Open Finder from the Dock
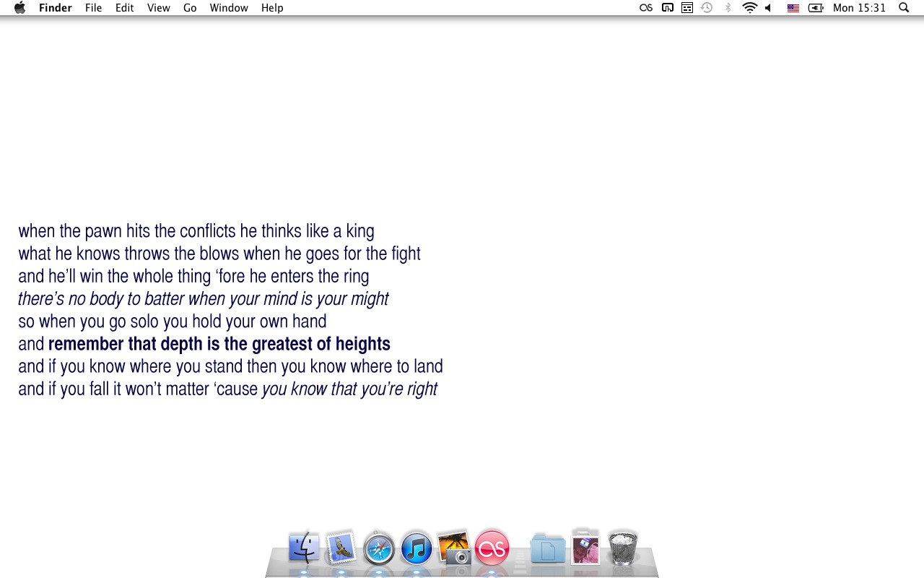 [x=304, y=548]
